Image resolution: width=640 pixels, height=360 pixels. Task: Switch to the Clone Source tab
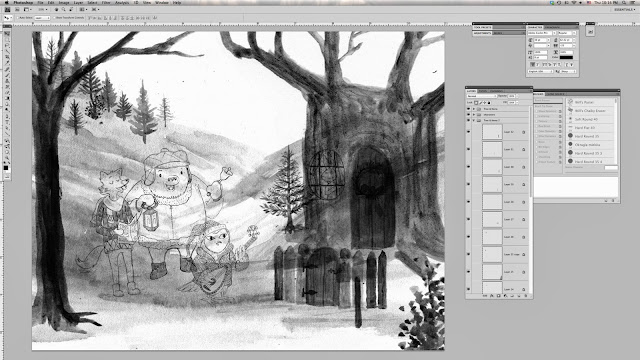[x=556, y=94]
